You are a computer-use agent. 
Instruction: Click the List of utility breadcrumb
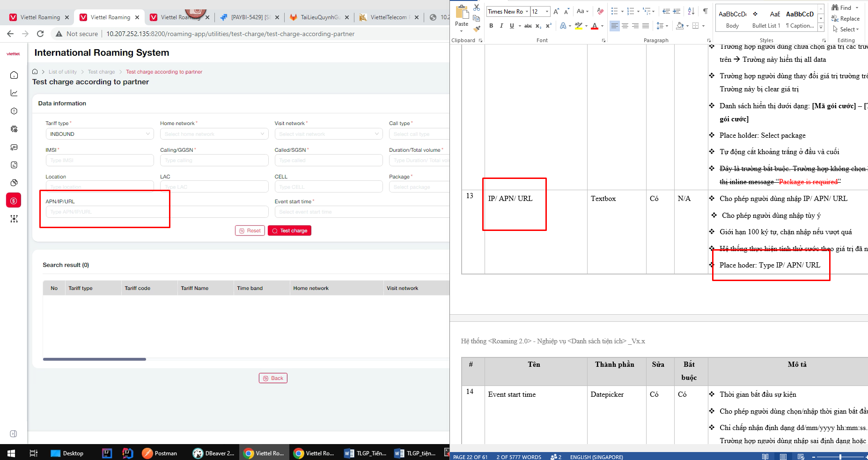63,72
